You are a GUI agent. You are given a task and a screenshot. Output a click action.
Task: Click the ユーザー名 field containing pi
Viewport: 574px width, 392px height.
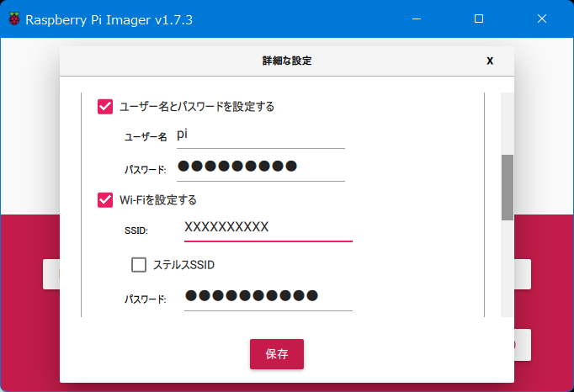pos(261,136)
